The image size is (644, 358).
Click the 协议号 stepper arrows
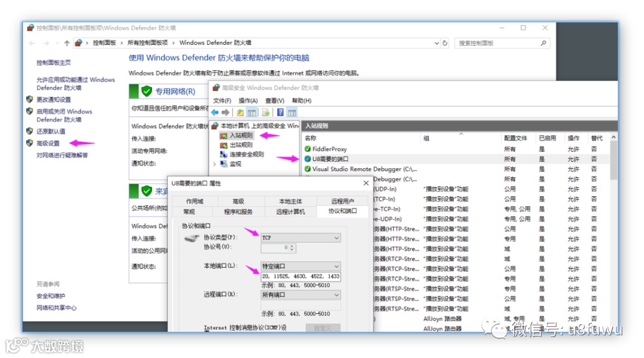[292, 248]
